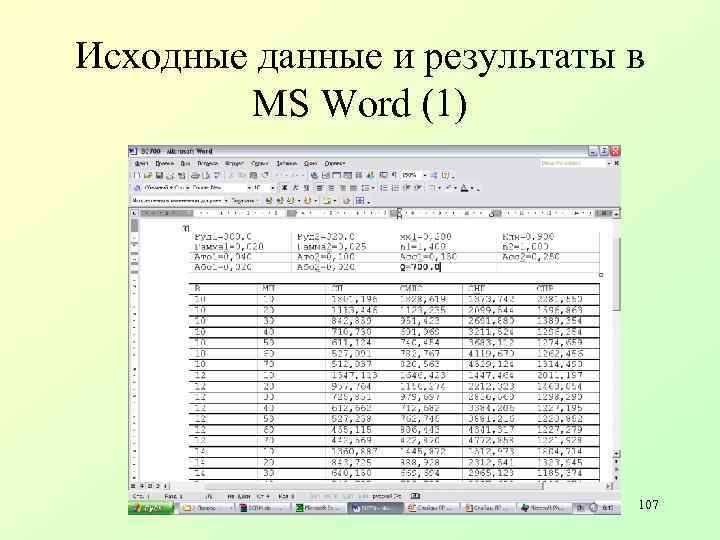Justify the paragraph text
720x540 pixels.
tap(354, 188)
